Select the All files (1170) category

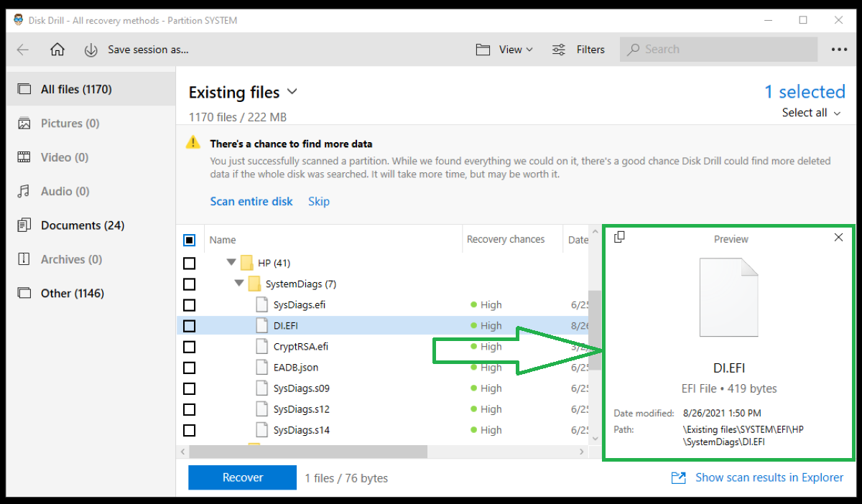91,89
